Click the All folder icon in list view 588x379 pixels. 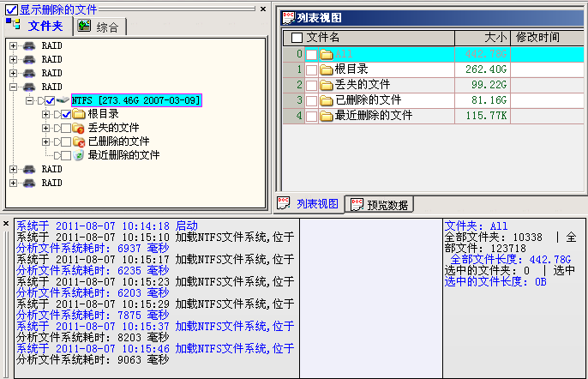pos(326,54)
